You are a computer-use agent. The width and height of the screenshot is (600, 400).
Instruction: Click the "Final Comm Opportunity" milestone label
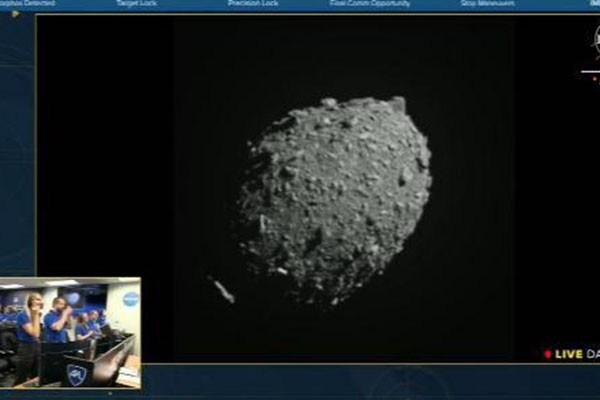pyautogui.click(x=370, y=3)
